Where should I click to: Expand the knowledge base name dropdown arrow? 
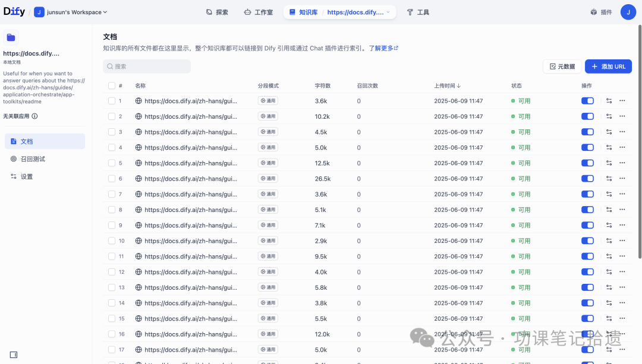(x=388, y=12)
